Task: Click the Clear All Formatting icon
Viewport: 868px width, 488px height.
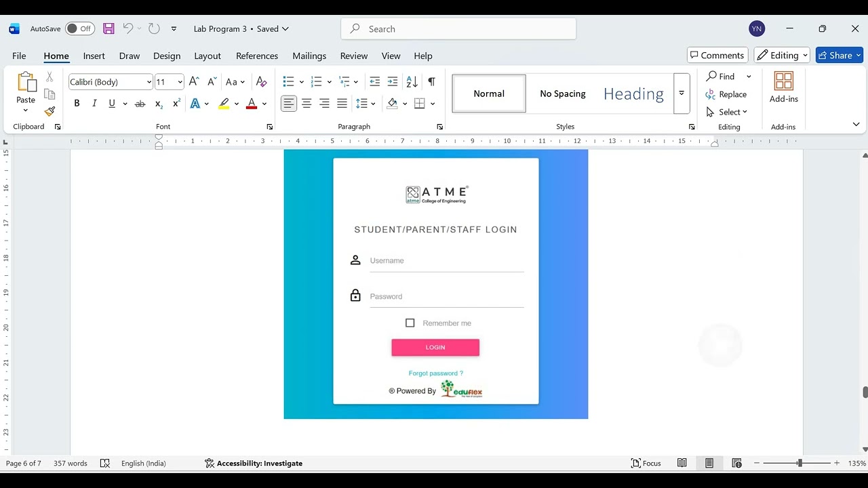Action: click(x=261, y=82)
